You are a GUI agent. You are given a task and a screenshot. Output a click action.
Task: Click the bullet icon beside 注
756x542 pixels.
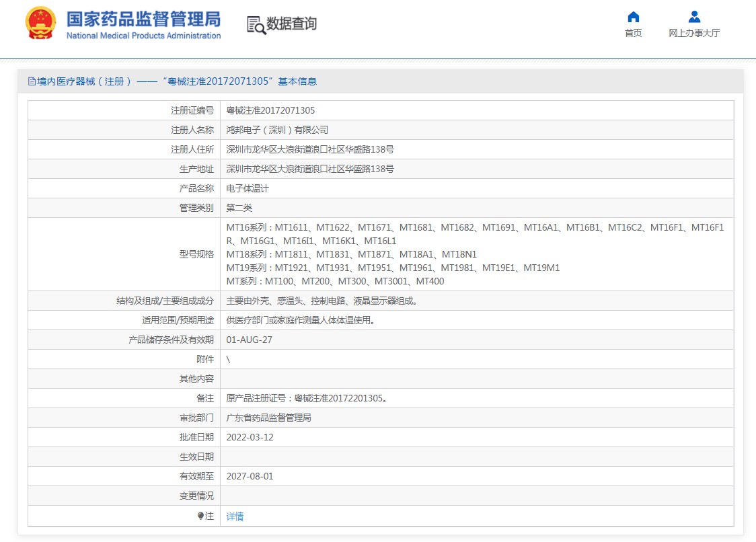click(200, 516)
